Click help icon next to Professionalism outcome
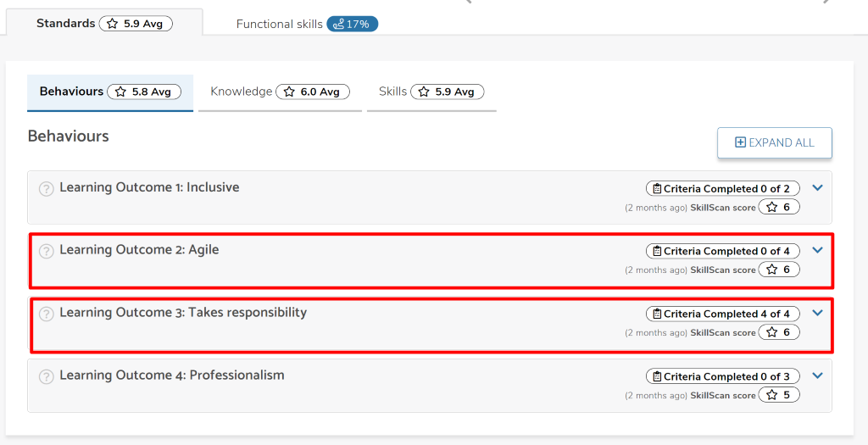 pos(46,376)
